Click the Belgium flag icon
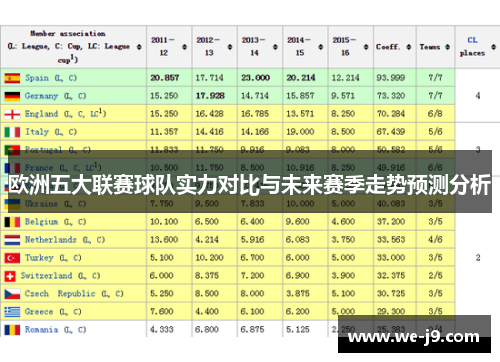500x362 pixels. click(12, 222)
